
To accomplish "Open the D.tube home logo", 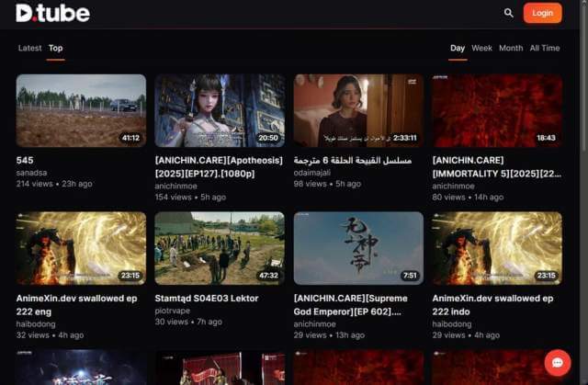I will click(52, 13).
